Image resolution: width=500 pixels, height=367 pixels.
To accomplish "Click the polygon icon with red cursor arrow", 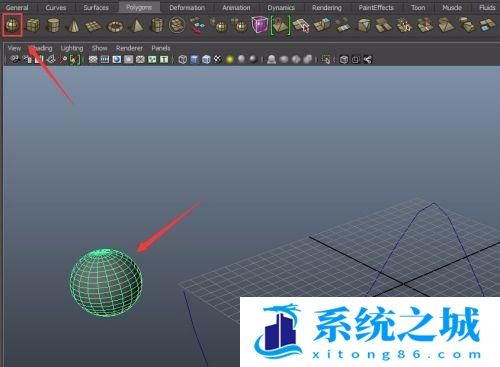I will click(301, 26).
